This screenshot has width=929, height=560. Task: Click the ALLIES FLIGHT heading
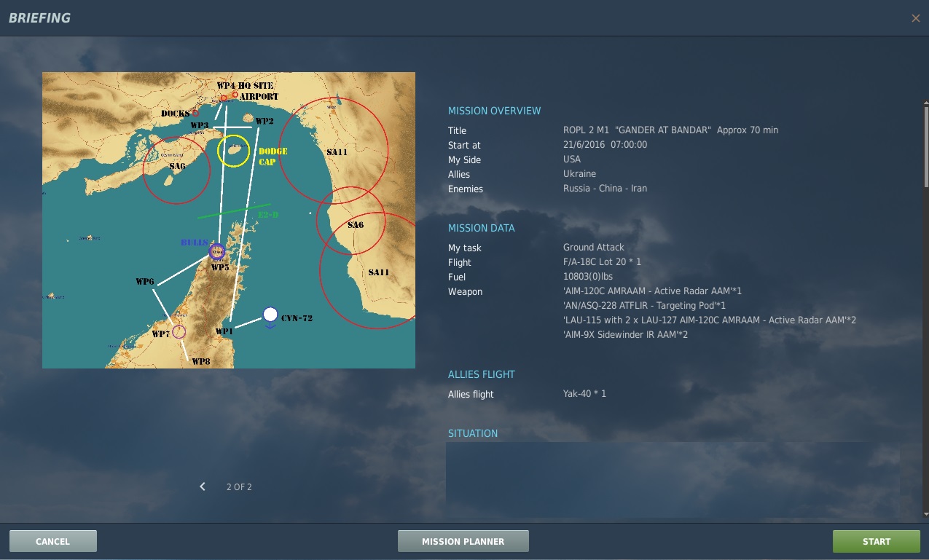click(x=482, y=374)
